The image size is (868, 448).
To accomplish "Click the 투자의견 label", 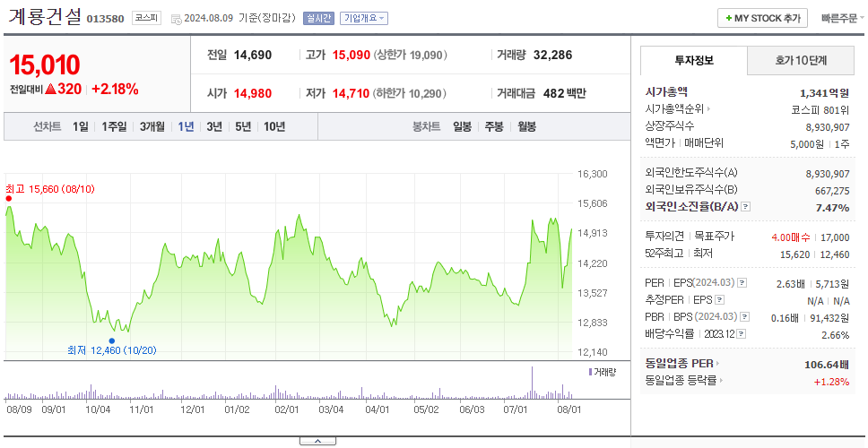I will click(x=664, y=237).
